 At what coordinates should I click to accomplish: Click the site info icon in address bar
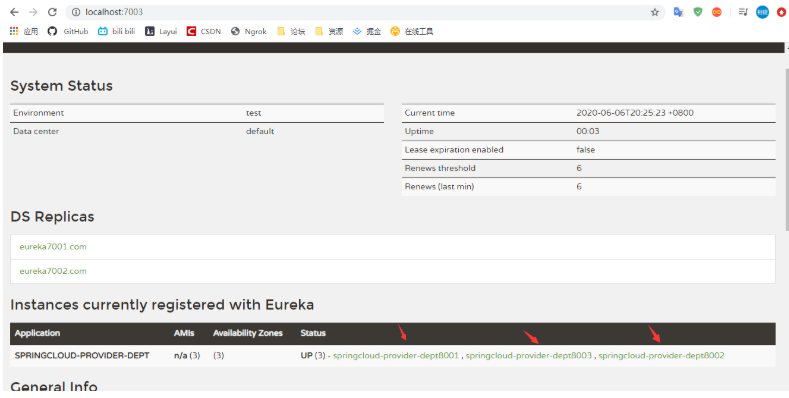point(75,12)
